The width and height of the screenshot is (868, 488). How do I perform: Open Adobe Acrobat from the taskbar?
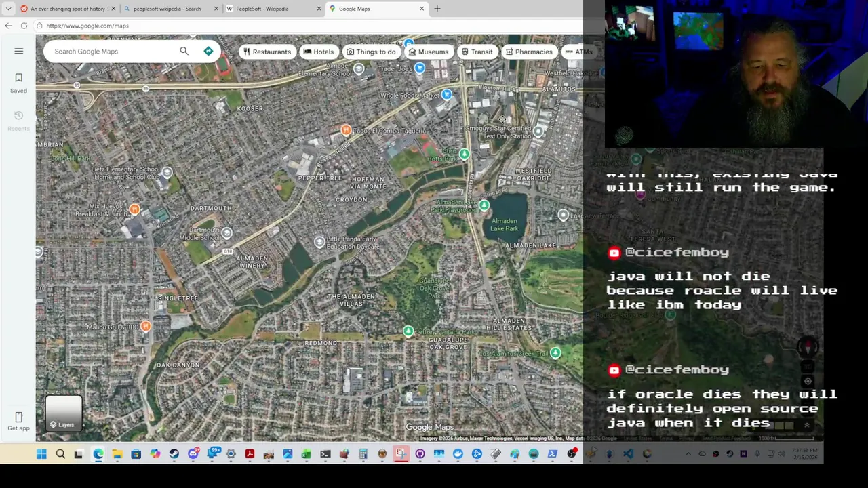point(250,454)
